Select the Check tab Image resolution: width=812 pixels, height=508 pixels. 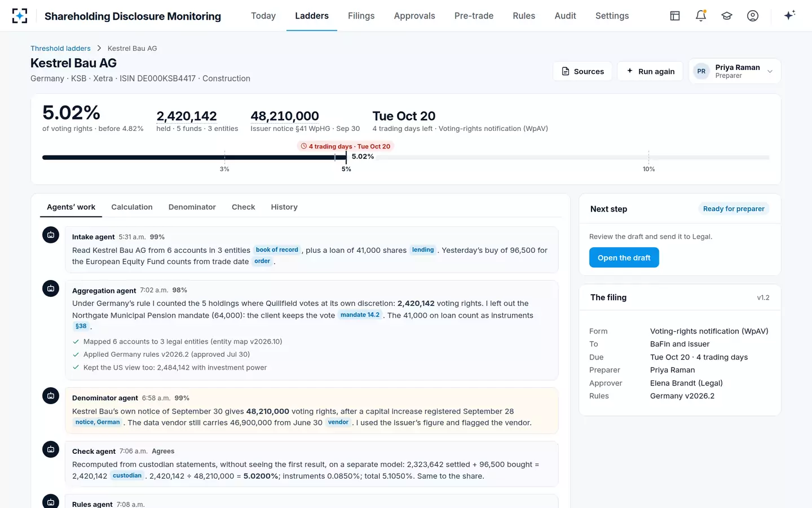[x=244, y=207]
